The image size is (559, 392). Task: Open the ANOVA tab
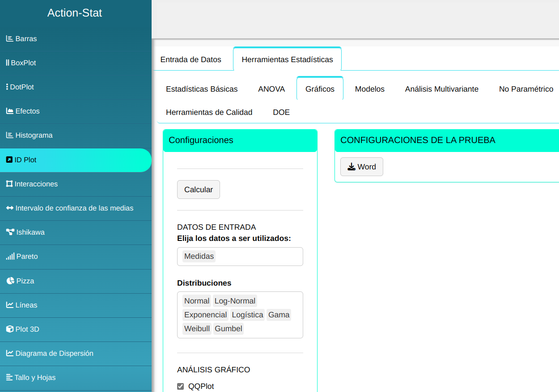tap(271, 89)
